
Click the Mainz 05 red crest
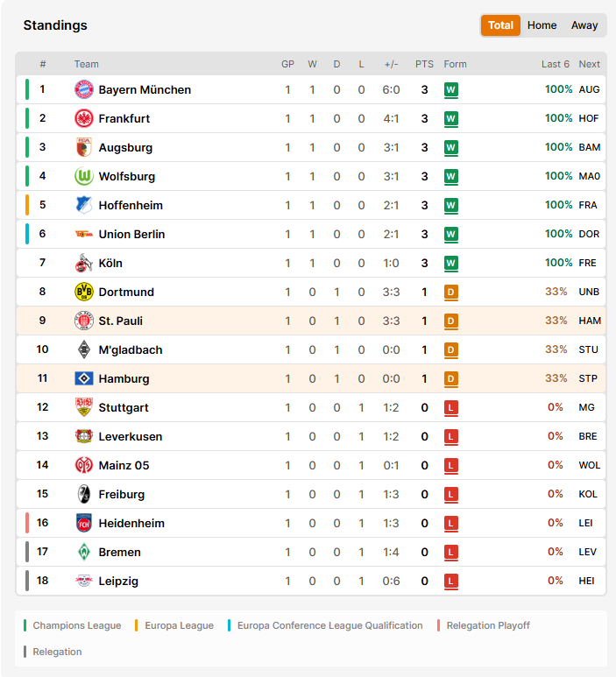pos(84,465)
